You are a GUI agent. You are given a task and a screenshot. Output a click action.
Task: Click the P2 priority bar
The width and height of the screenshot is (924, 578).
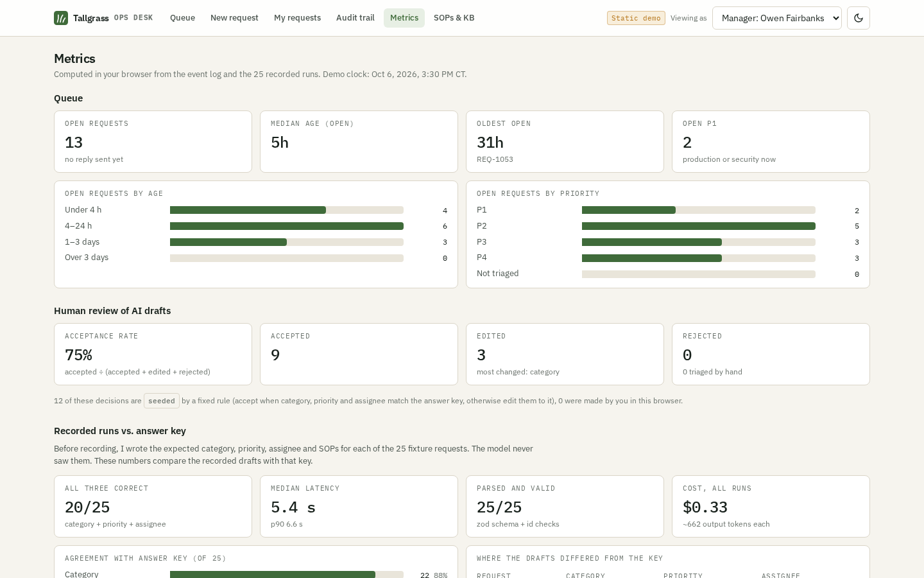[x=699, y=226]
